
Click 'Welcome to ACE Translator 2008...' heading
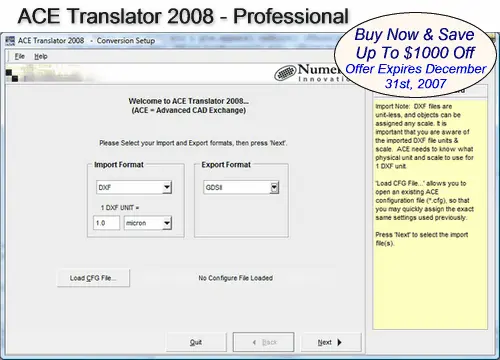(189, 101)
